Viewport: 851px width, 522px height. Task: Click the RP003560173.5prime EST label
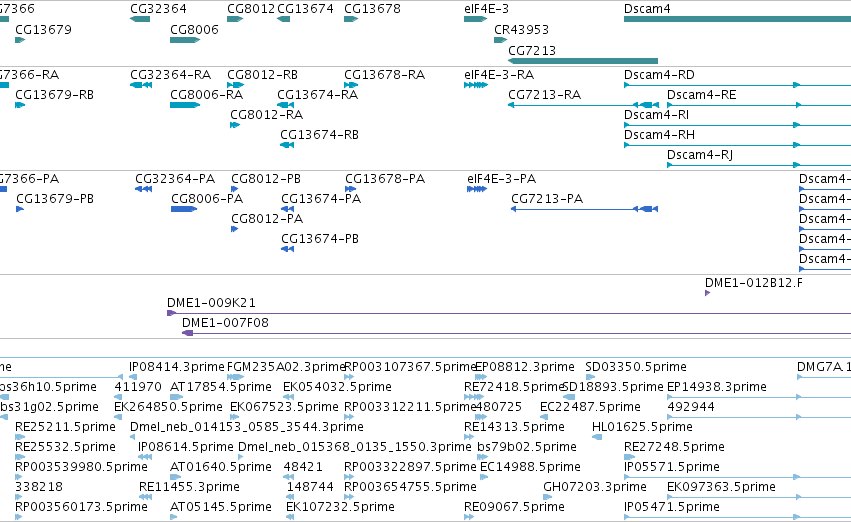point(81,507)
